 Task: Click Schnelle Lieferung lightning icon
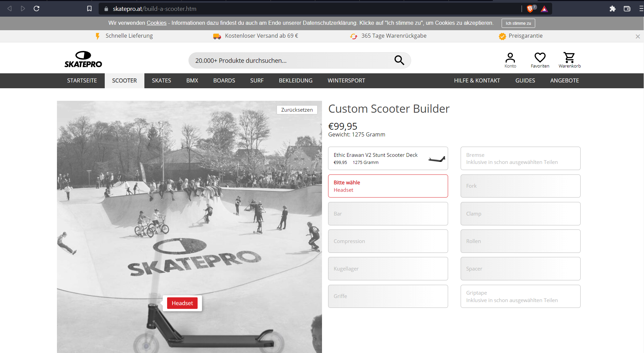tap(98, 36)
